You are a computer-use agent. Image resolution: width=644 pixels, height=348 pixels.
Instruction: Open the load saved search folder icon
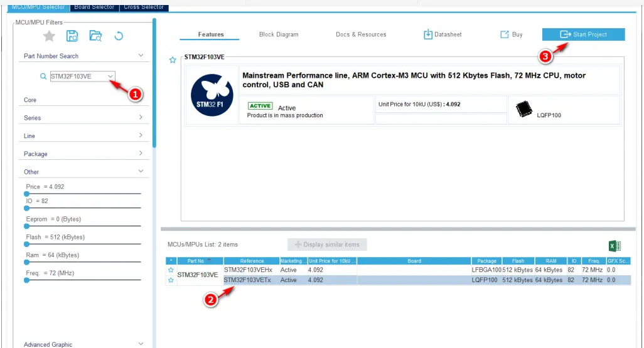point(95,36)
